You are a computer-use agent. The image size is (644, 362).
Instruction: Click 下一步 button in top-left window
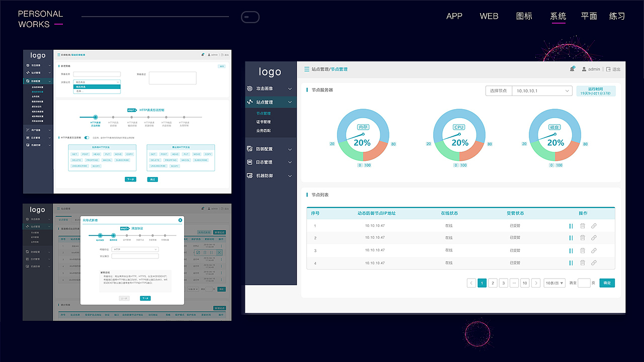coord(130,179)
